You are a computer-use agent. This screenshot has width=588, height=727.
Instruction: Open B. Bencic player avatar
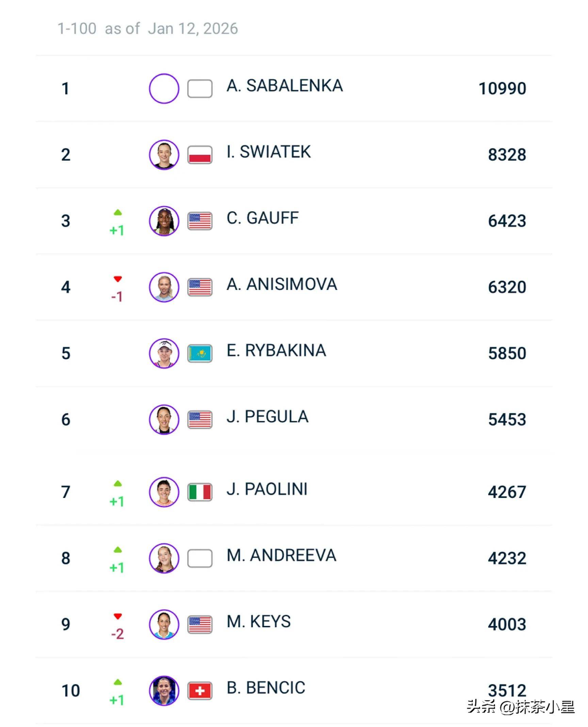[164, 691]
